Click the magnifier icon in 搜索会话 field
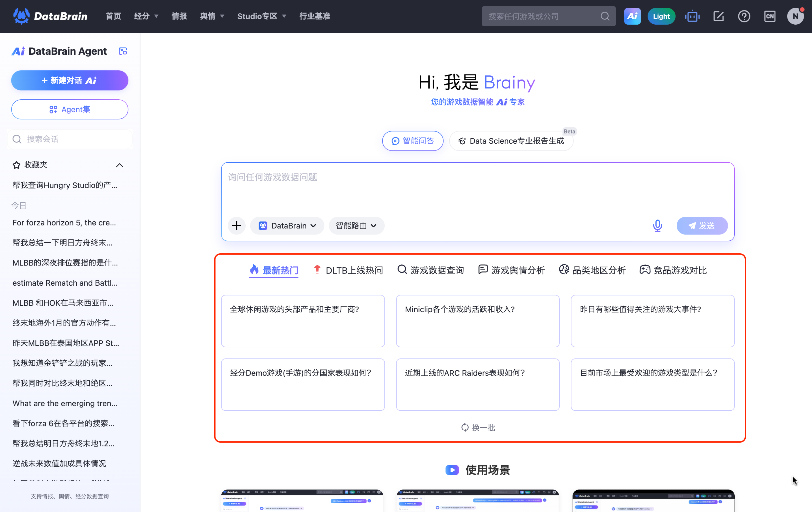Image resolution: width=812 pixels, height=512 pixels. click(17, 139)
